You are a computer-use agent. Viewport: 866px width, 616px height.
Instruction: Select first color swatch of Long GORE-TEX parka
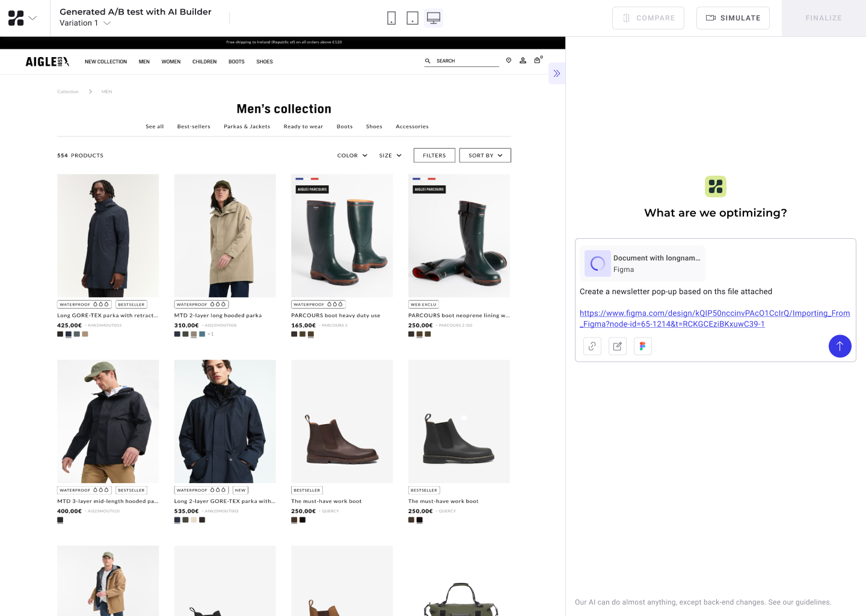[60, 334]
